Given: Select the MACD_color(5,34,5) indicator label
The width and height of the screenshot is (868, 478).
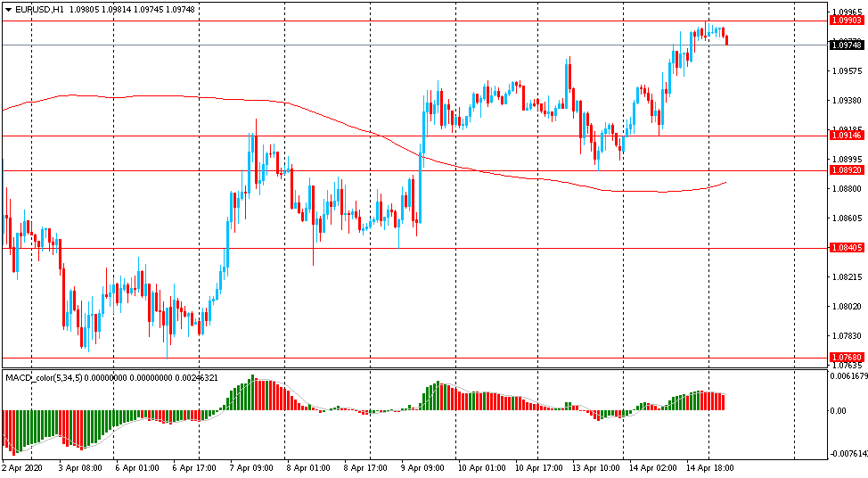Looking at the screenshot, I should click(44, 378).
